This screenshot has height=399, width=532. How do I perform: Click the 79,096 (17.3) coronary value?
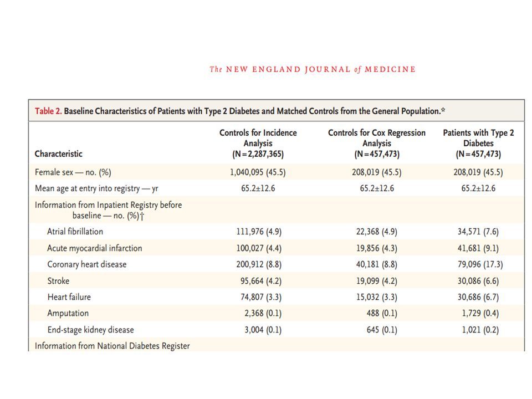480,265
